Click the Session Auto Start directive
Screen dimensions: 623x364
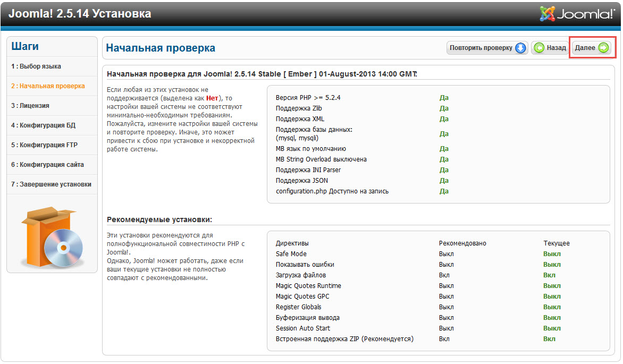click(303, 328)
